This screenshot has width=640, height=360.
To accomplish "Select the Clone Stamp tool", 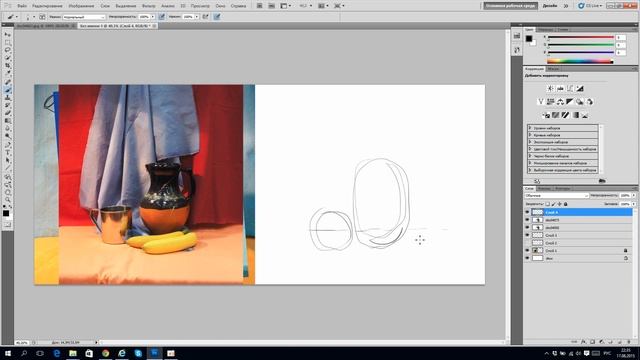I will 8,98.
